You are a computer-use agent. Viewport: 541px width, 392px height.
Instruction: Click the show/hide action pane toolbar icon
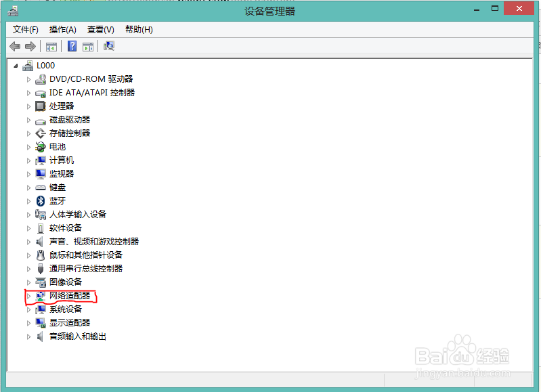[88, 47]
